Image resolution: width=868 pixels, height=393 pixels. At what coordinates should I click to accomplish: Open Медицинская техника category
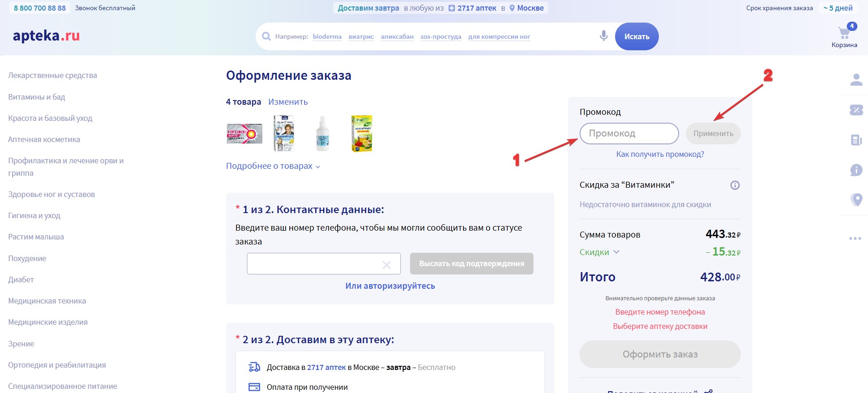(47, 301)
